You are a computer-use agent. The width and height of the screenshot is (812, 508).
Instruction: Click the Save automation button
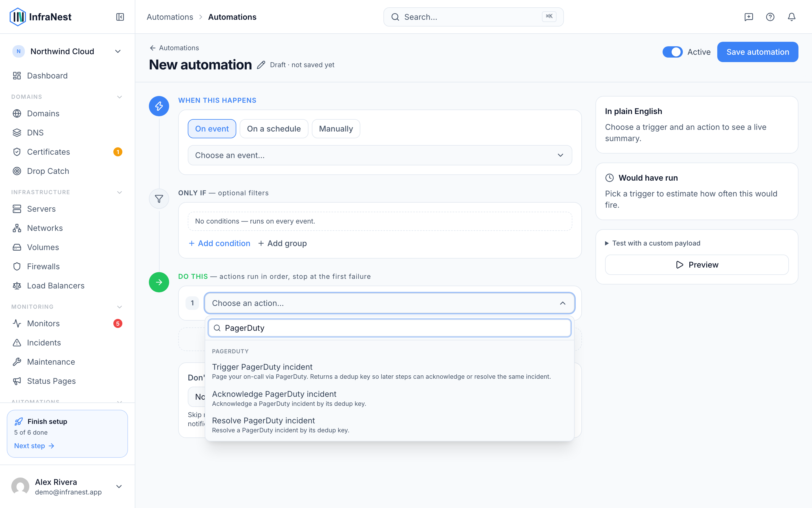point(758,52)
